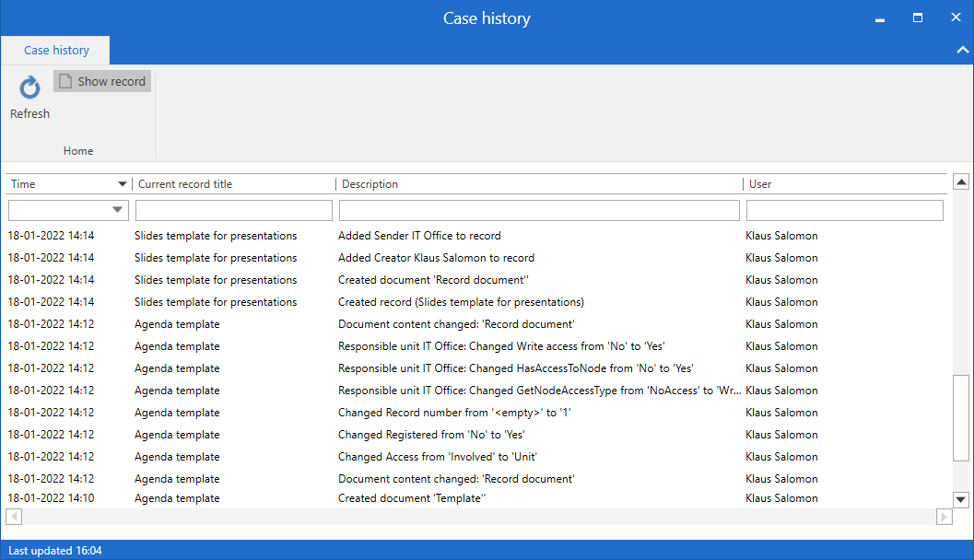Screen dimensions: 974x560
Task: Select the 'Added Sender IT Office to record' row
Action: tap(419, 236)
